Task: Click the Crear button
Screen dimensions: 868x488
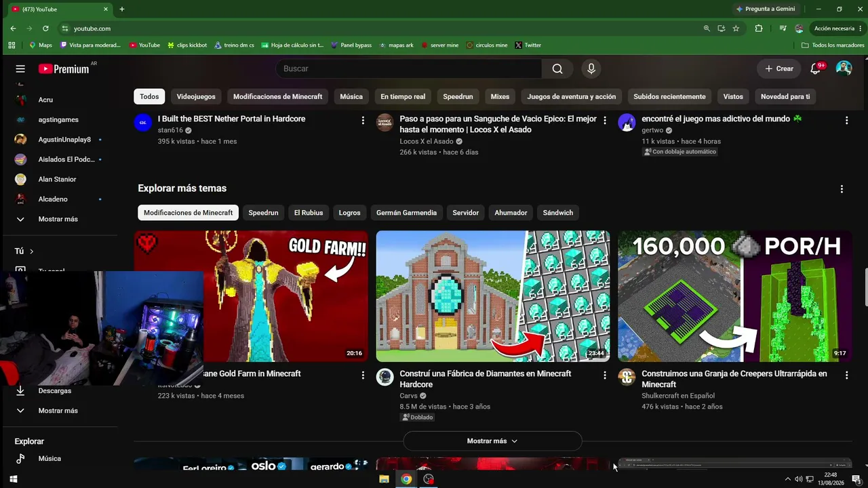Action: (779, 68)
